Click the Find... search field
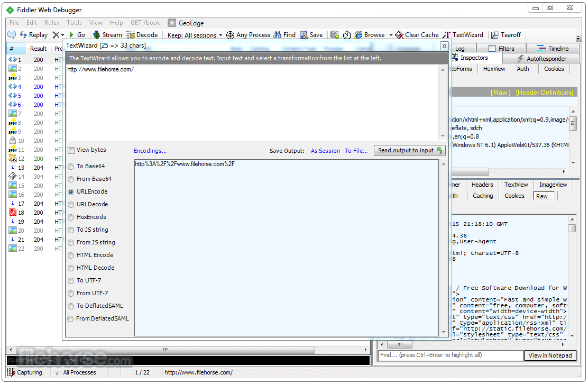Screen dimensions: 588x384 point(451,355)
